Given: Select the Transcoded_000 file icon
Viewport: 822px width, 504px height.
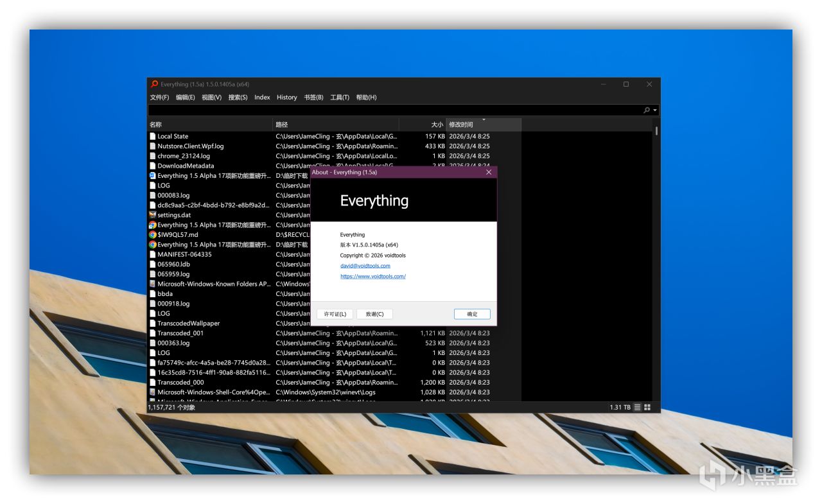Looking at the screenshot, I should point(153,383).
